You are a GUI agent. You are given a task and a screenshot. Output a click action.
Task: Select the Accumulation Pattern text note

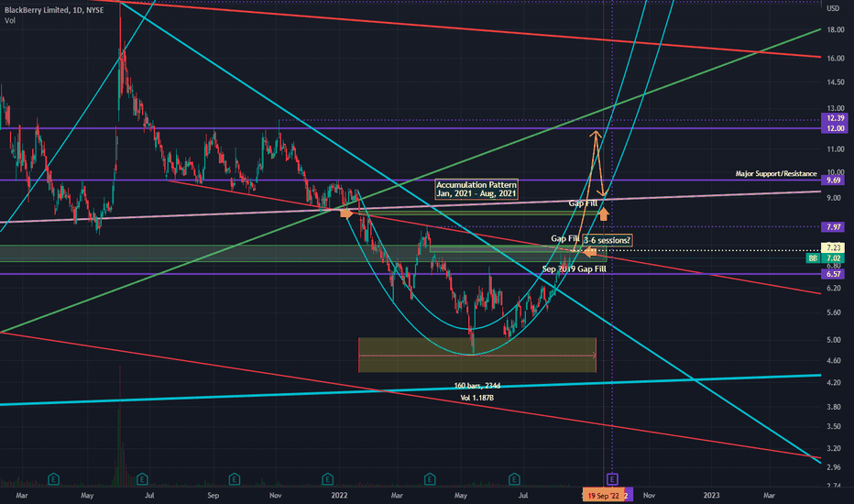click(476, 189)
